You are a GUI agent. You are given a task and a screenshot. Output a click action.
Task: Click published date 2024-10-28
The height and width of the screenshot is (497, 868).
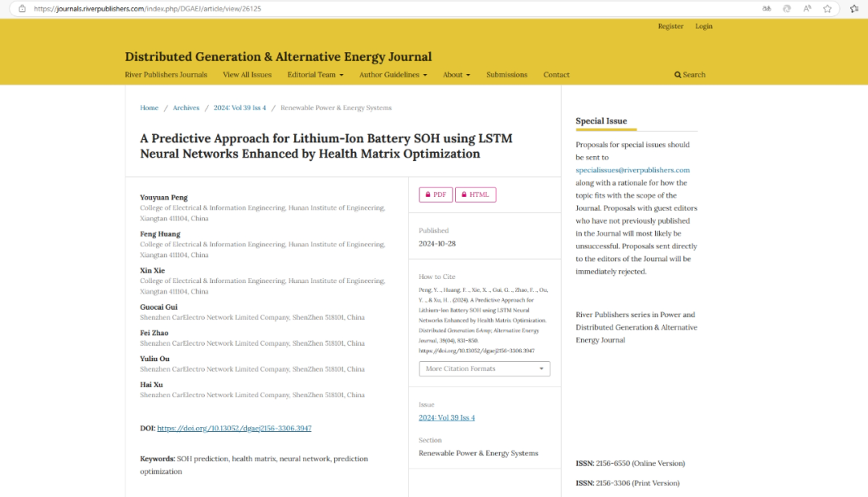[436, 244]
